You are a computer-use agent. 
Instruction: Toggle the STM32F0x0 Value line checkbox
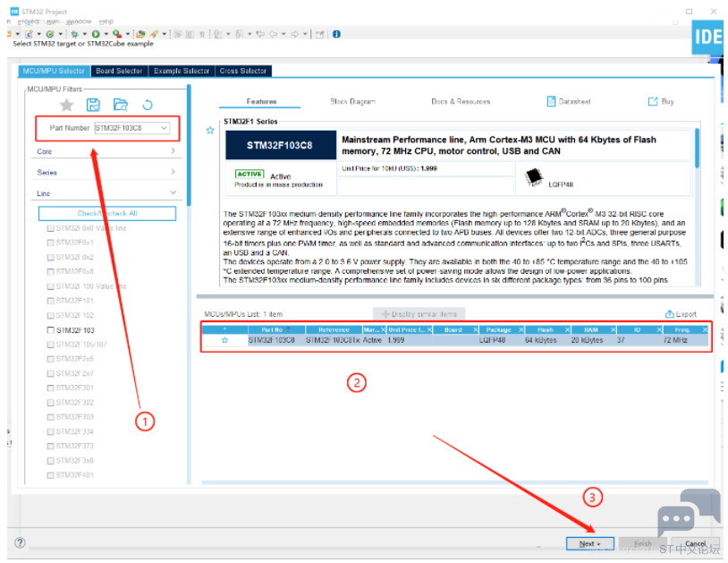coord(51,228)
